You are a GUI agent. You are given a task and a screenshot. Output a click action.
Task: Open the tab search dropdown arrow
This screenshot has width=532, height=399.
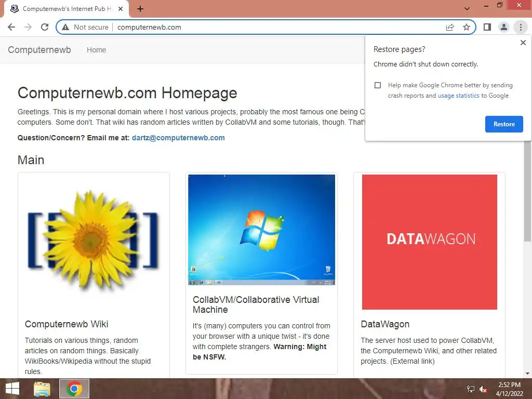coord(467,8)
